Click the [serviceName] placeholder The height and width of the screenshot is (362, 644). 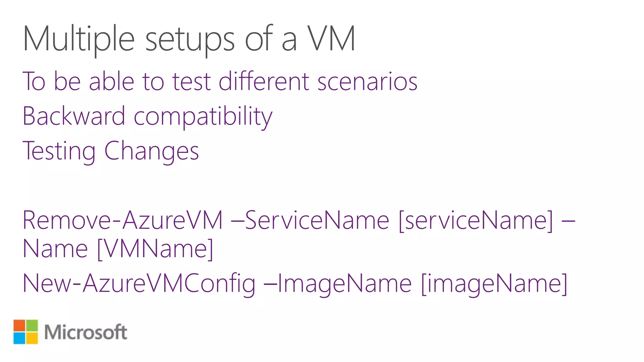pos(476,221)
